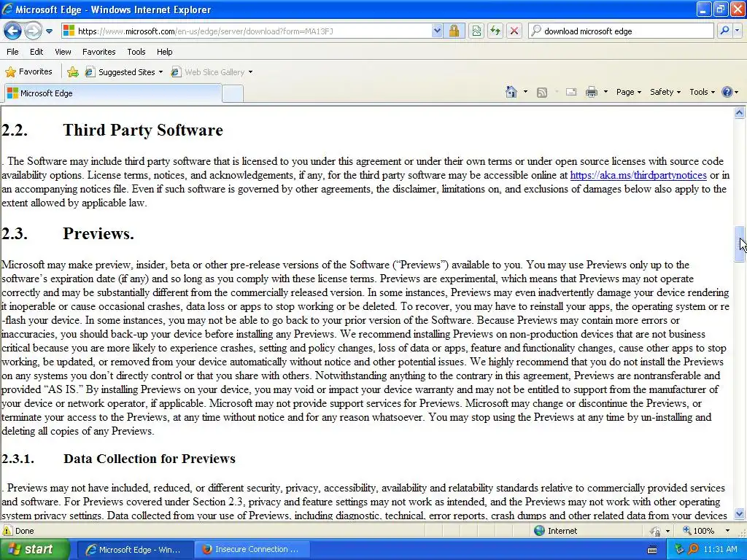The height and width of the screenshot is (560, 747).
Task: Open a new blank tab
Action: [x=233, y=94]
